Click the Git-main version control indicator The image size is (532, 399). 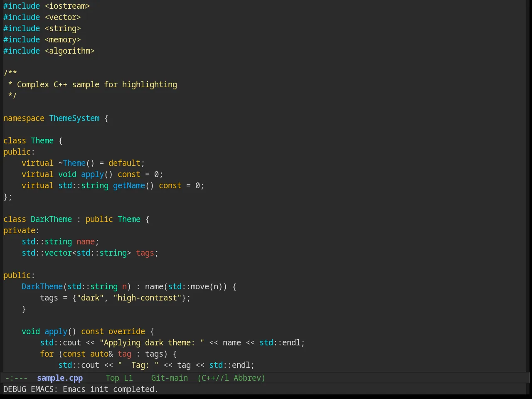[170, 378]
